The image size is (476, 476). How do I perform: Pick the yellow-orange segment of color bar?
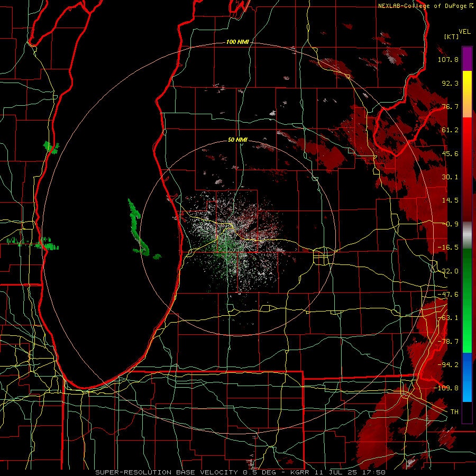pos(467,94)
